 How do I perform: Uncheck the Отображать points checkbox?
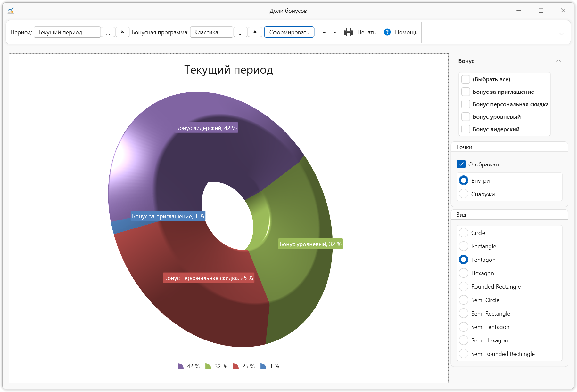[x=461, y=164]
